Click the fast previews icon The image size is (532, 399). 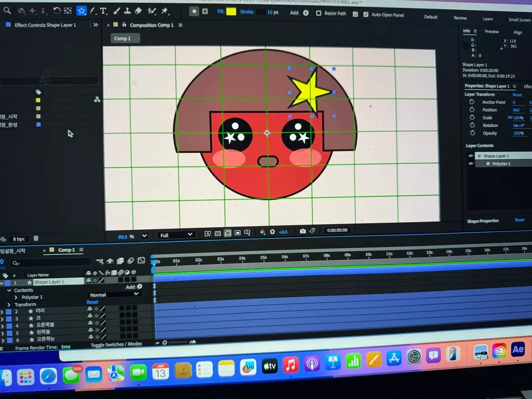[x=207, y=234]
